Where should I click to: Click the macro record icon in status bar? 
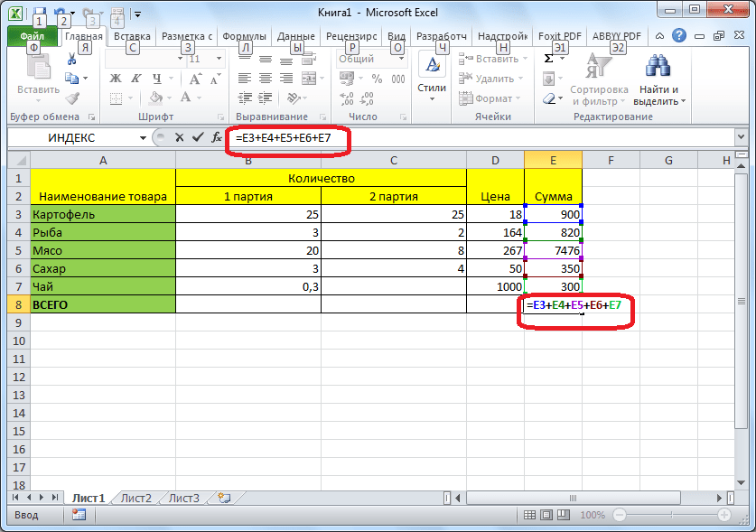click(x=79, y=515)
